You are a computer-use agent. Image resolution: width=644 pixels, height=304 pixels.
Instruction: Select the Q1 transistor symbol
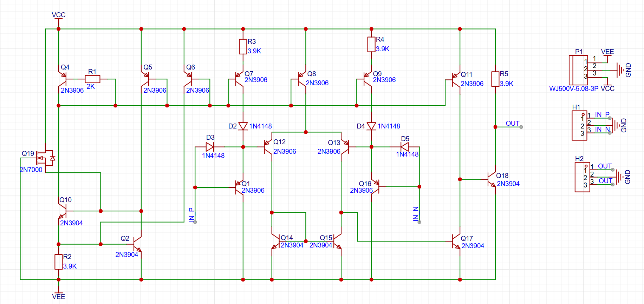tap(239, 187)
